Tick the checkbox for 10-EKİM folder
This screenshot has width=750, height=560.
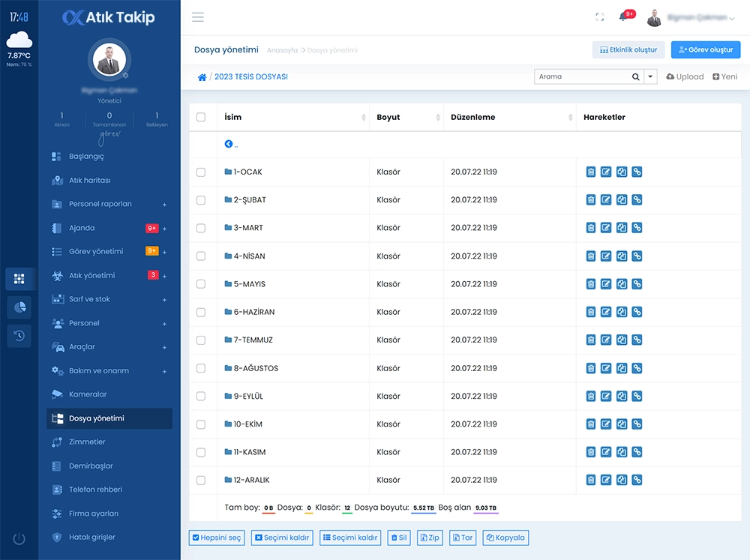click(201, 424)
